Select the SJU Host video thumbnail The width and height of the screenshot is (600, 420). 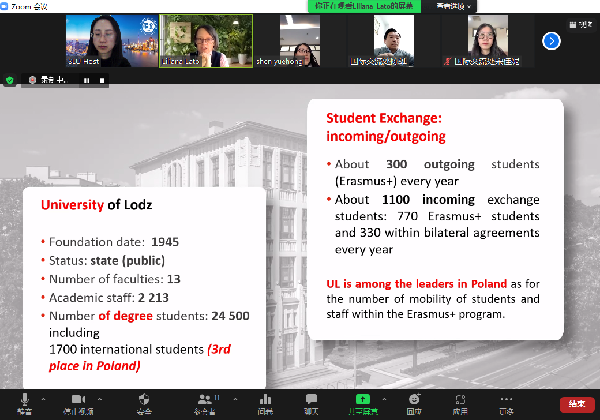[x=112, y=41]
